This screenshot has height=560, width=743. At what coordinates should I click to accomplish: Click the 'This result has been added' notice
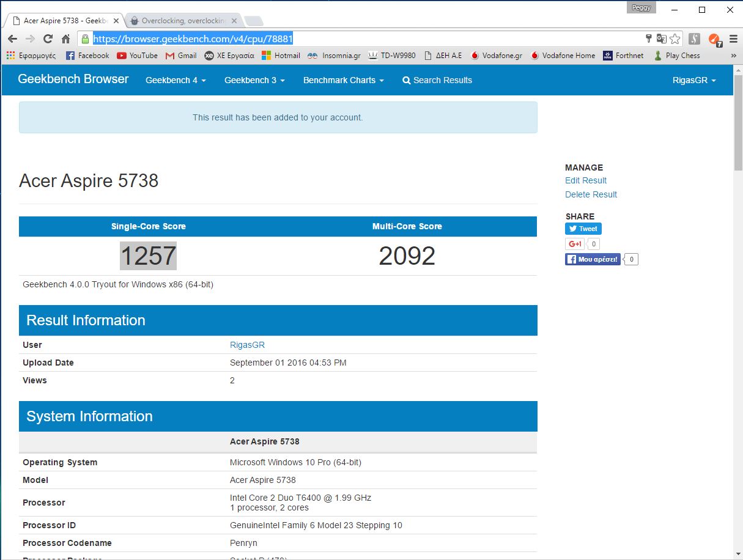(278, 117)
